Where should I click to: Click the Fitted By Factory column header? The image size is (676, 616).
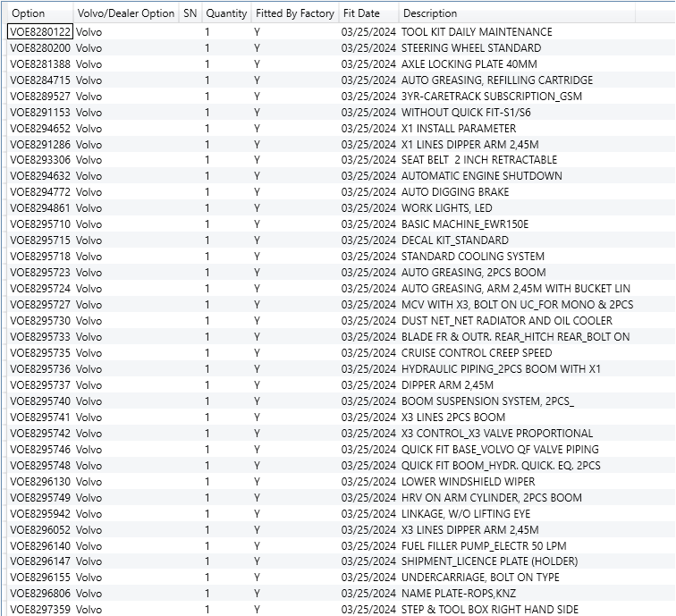pos(295,13)
